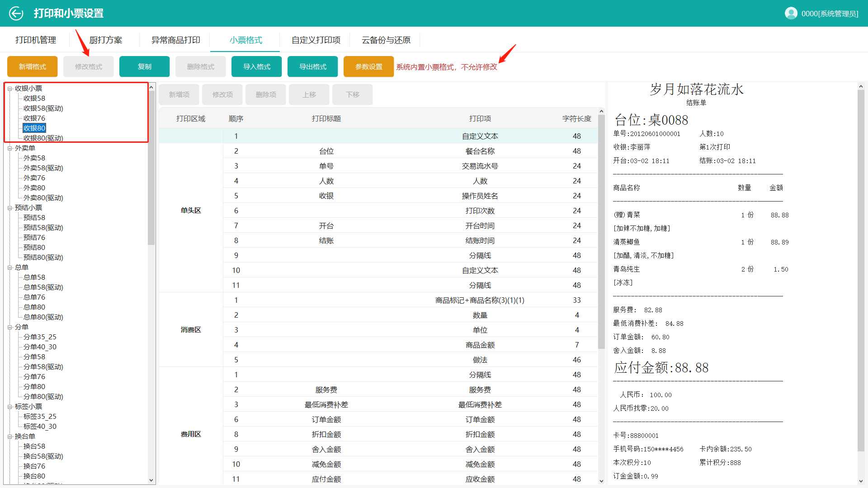Click the receipt preview scroll-down arrow
868x488 pixels.
click(861, 481)
